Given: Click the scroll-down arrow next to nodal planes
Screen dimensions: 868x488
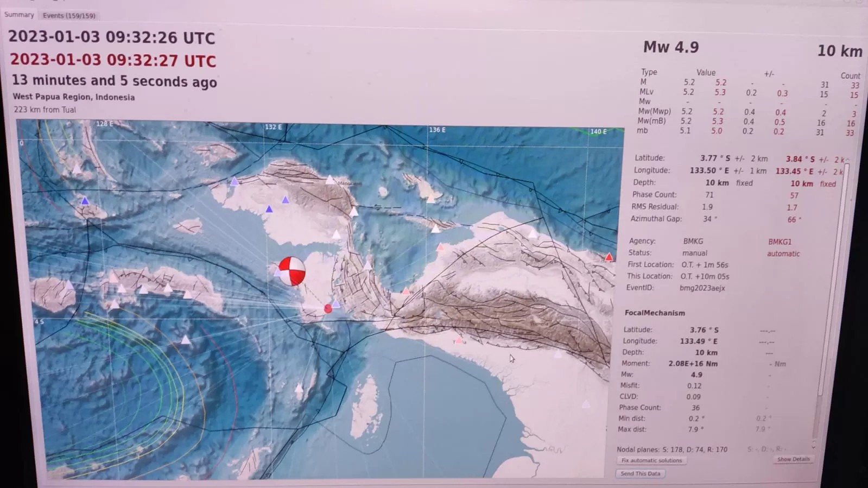Looking at the screenshot, I should pyautogui.click(x=813, y=447).
